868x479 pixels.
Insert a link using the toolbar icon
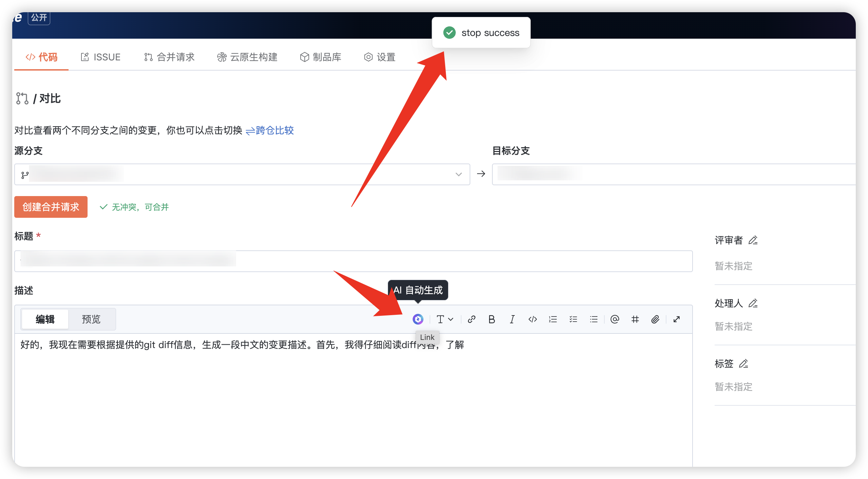click(471, 319)
